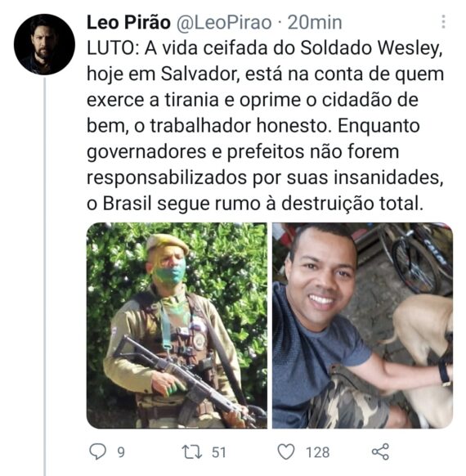View the soldier with rifle photo
Image resolution: width=466 pixels, height=476 pixels.
coord(177,326)
